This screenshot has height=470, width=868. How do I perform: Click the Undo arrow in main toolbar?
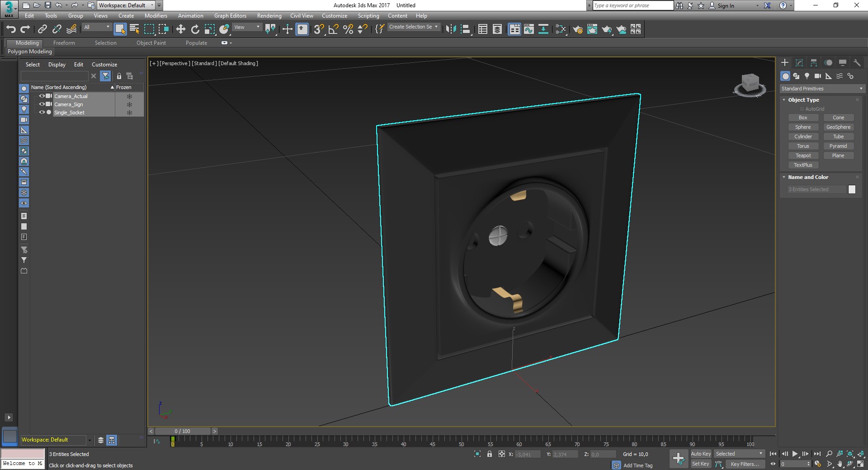point(11,29)
